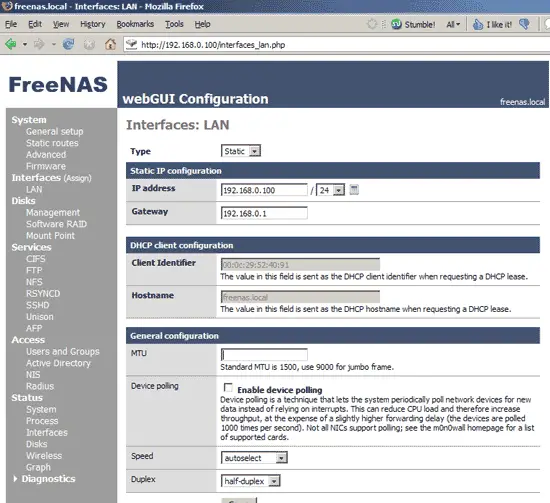Open the Speed dropdown showing autoselect
This screenshot has height=503, width=550.
click(x=254, y=458)
